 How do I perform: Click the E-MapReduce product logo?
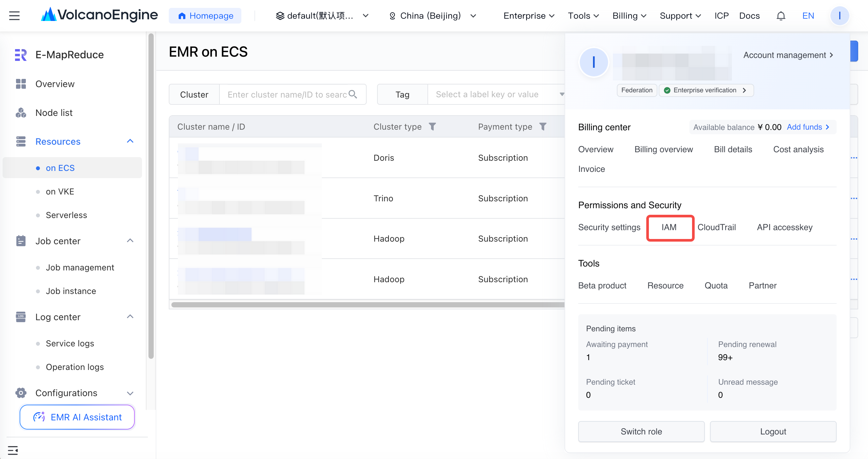pos(21,55)
